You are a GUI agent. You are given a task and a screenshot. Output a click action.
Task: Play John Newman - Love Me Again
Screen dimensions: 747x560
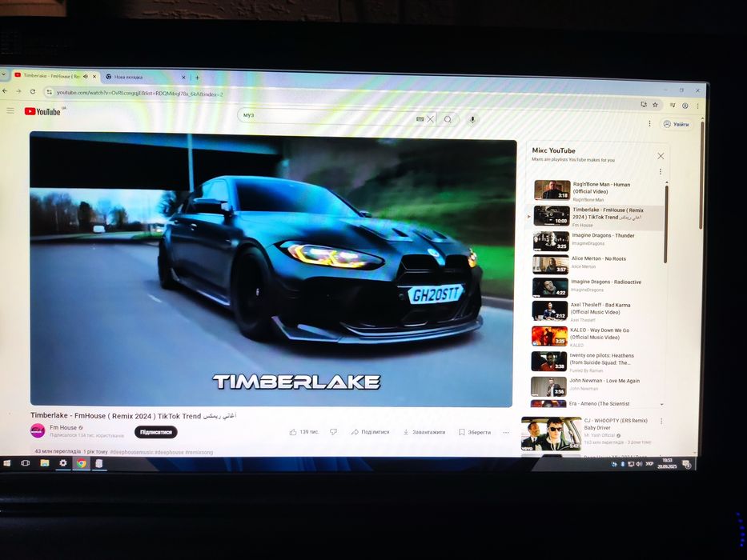596,386
